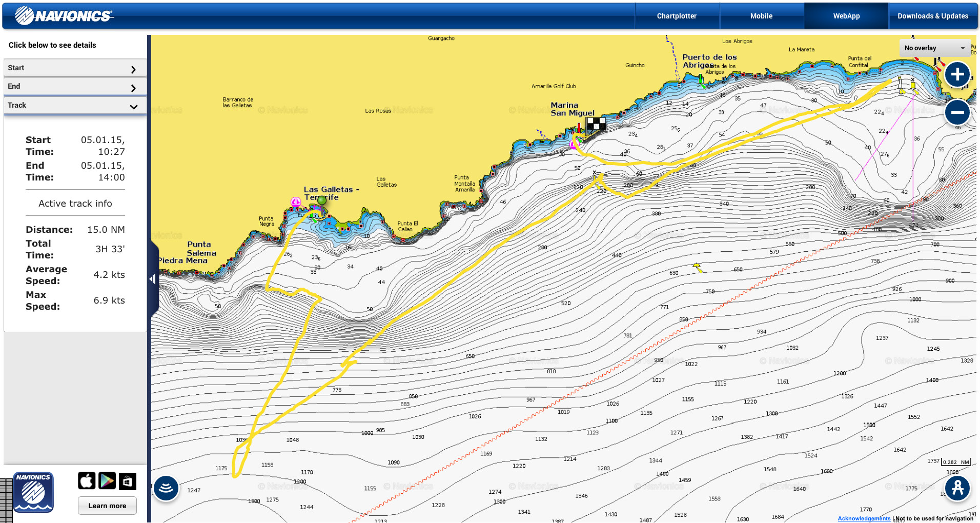Click the Amarilla Golf Club label
The image size is (980, 523).
pyautogui.click(x=554, y=86)
